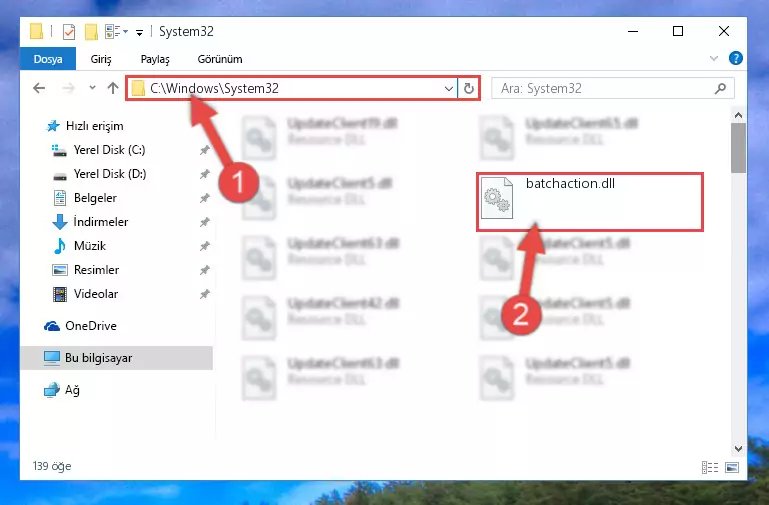Select Bu bilgisayar in navigation pane
769x505 pixels.
tap(117, 358)
